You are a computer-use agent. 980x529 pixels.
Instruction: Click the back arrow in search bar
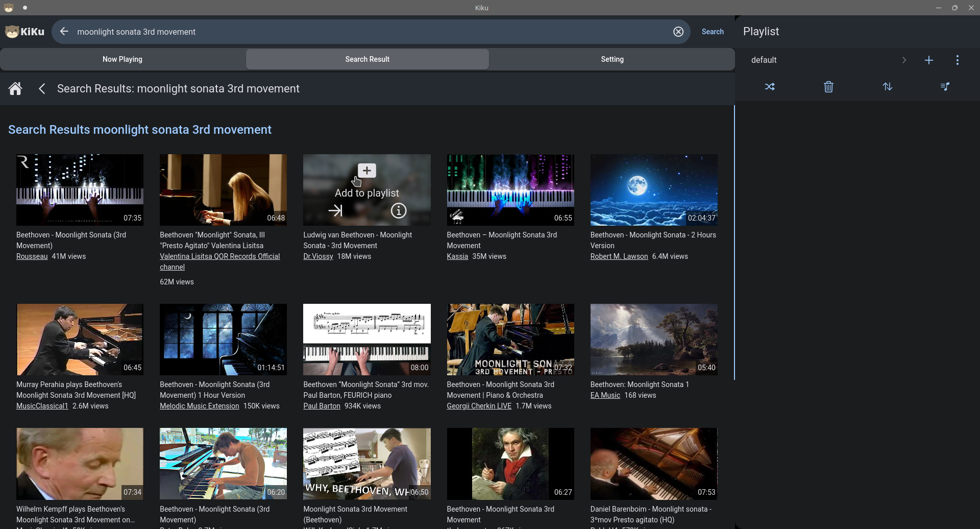click(64, 32)
